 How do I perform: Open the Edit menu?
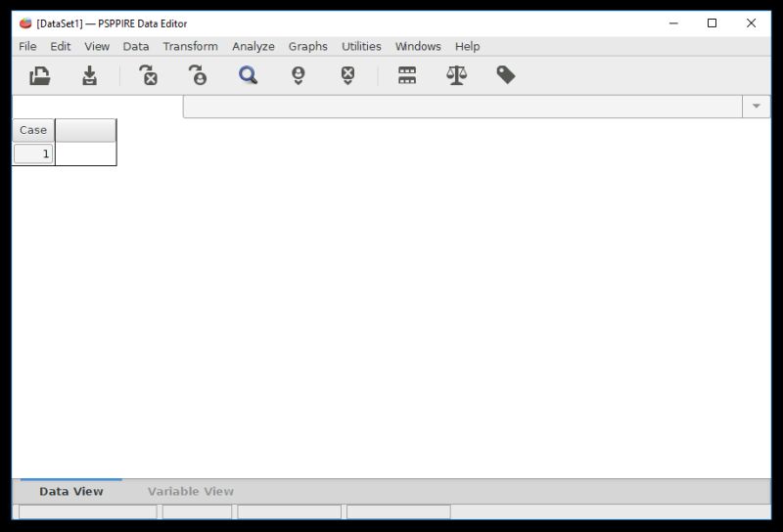(x=61, y=46)
